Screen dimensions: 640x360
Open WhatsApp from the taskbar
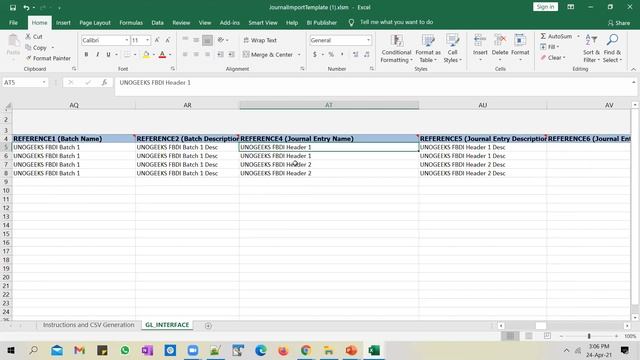pyautogui.click(x=125, y=350)
